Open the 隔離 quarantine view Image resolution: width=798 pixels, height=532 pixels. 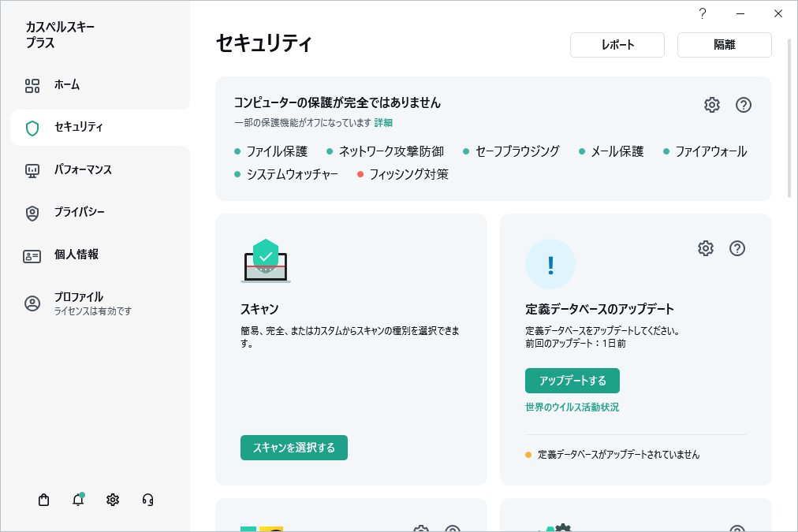724,44
